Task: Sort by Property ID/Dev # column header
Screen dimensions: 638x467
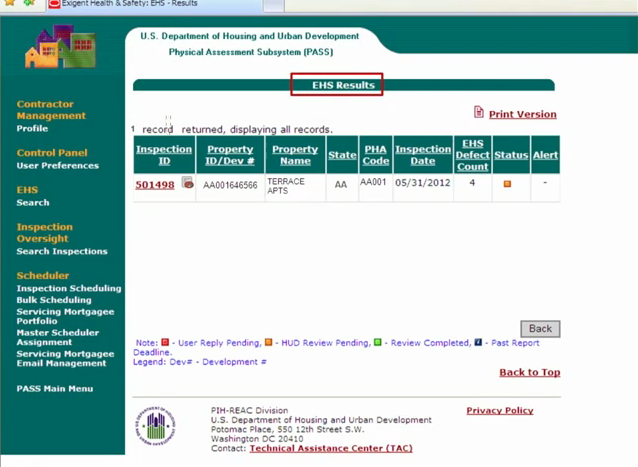Action: (230, 155)
